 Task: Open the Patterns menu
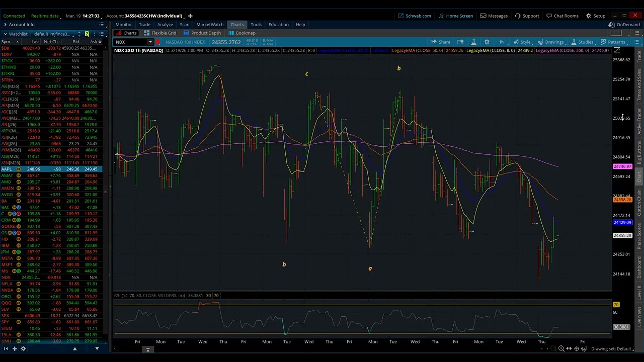(x=612, y=42)
